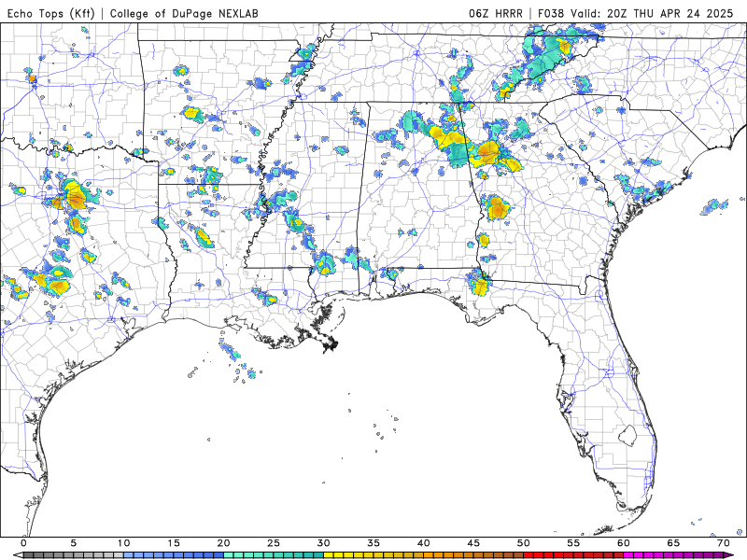Click the "20" label on the color scale

click(x=223, y=543)
